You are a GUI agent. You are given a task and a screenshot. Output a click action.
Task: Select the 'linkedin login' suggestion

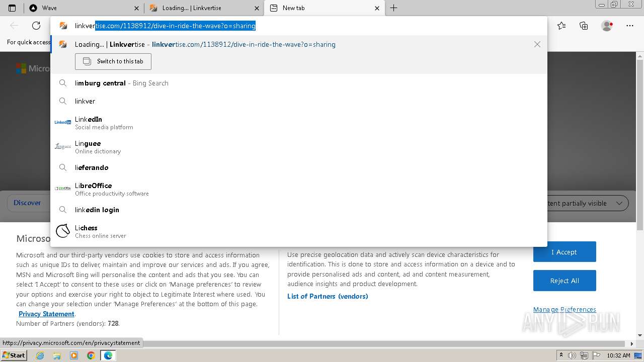click(299, 210)
